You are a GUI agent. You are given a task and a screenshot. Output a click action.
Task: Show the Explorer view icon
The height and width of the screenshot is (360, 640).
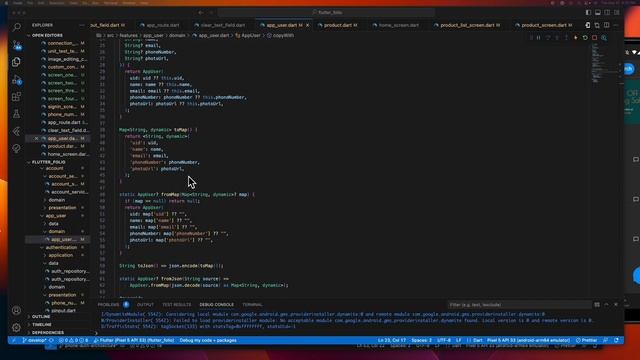tap(16, 62)
